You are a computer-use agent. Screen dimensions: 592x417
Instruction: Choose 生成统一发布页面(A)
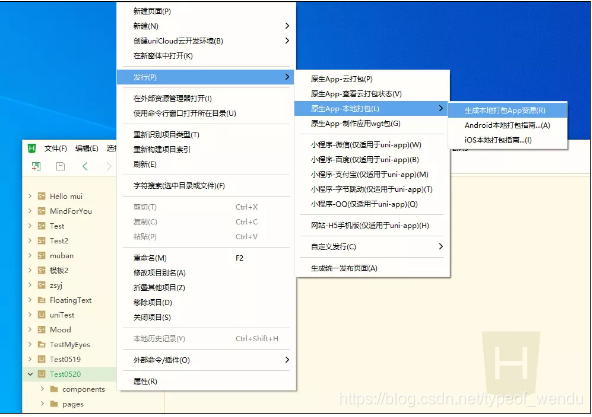(373, 268)
